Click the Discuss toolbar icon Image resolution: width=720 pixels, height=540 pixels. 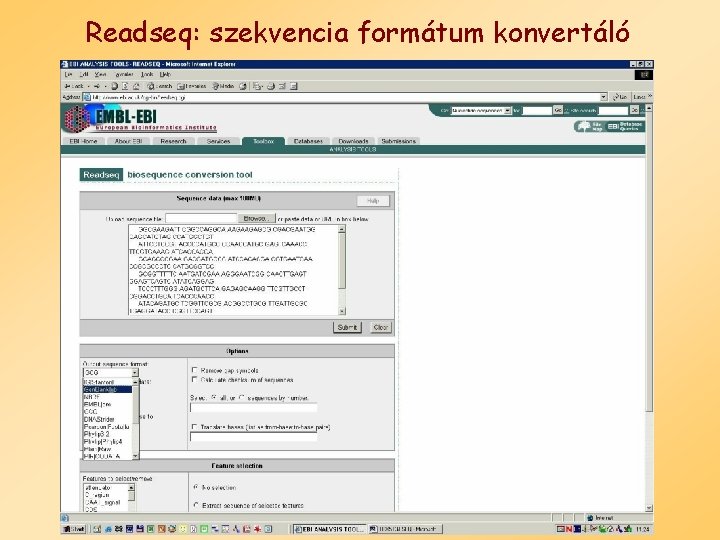coord(293,86)
